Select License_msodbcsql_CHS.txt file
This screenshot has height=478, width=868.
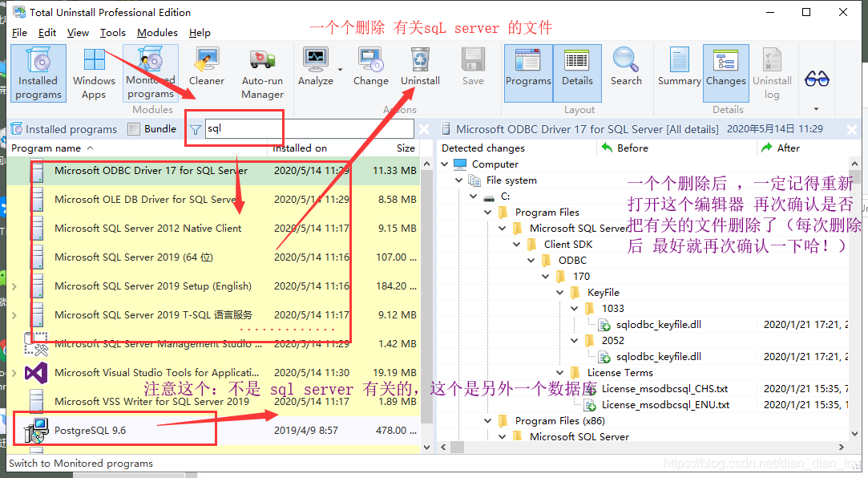coord(664,389)
